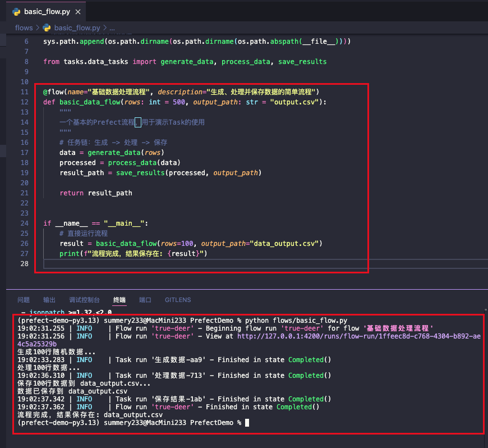Open the flow-run URL in the terminal
Screen dimensions: 488x448
point(359,336)
